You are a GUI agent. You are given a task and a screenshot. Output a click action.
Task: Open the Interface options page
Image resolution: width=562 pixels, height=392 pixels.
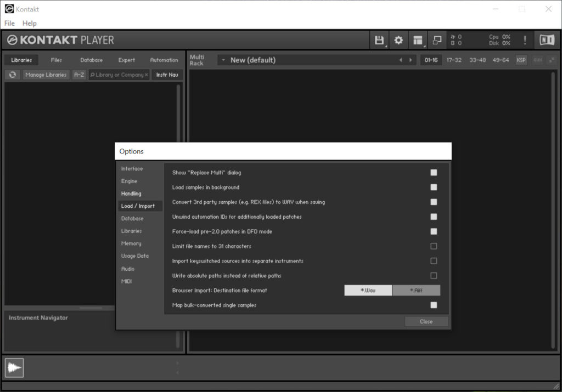(132, 169)
